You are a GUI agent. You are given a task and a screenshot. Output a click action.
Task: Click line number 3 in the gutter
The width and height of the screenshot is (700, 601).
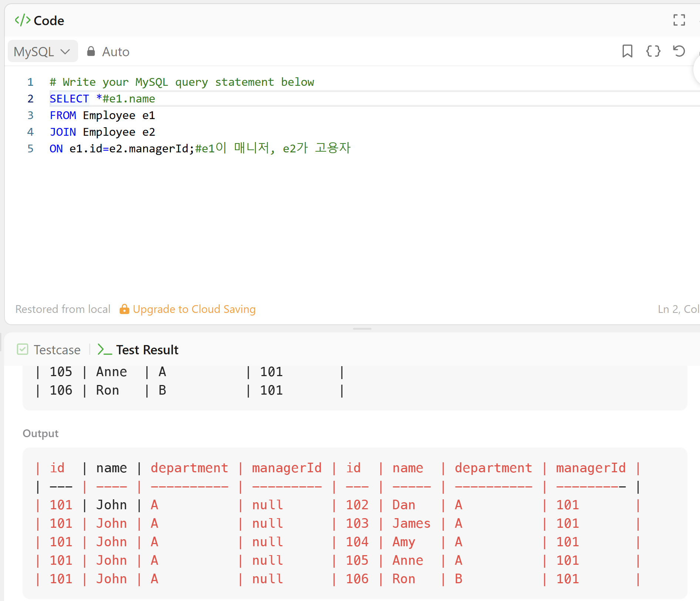pos(30,115)
